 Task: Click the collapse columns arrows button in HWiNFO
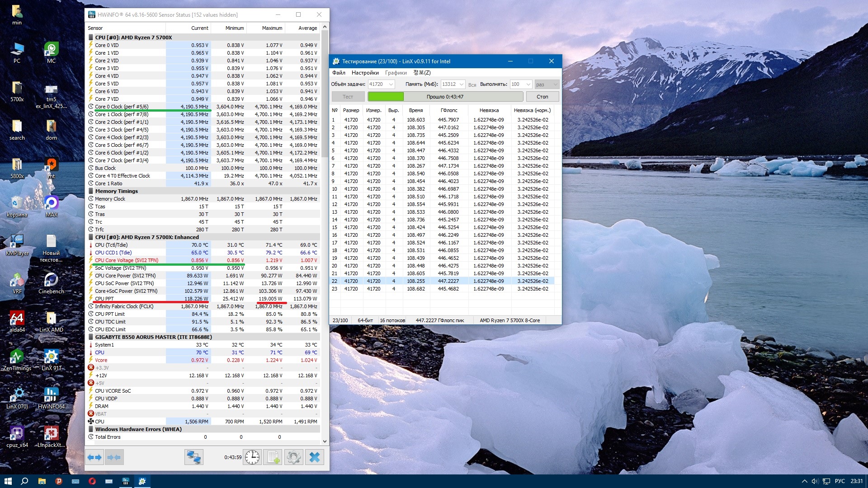[x=114, y=458]
